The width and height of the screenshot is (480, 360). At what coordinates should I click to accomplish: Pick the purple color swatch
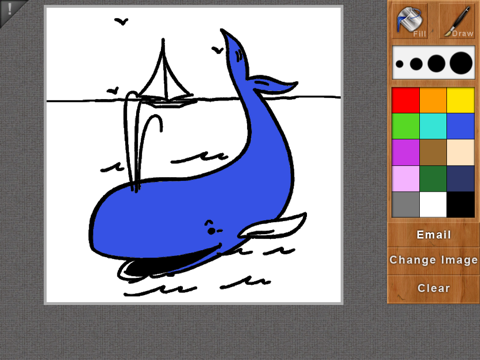click(x=406, y=152)
